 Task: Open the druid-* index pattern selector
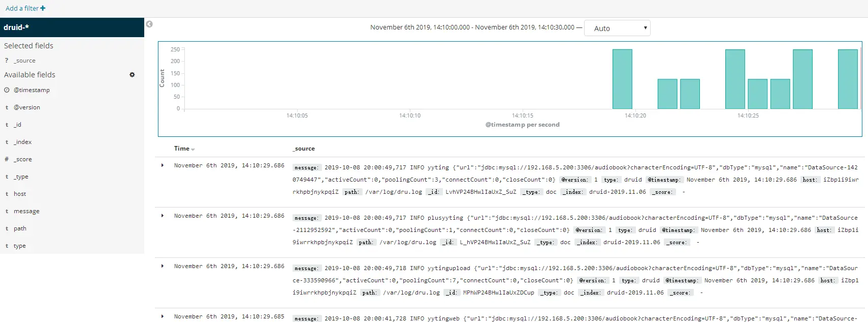(x=72, y=27)
